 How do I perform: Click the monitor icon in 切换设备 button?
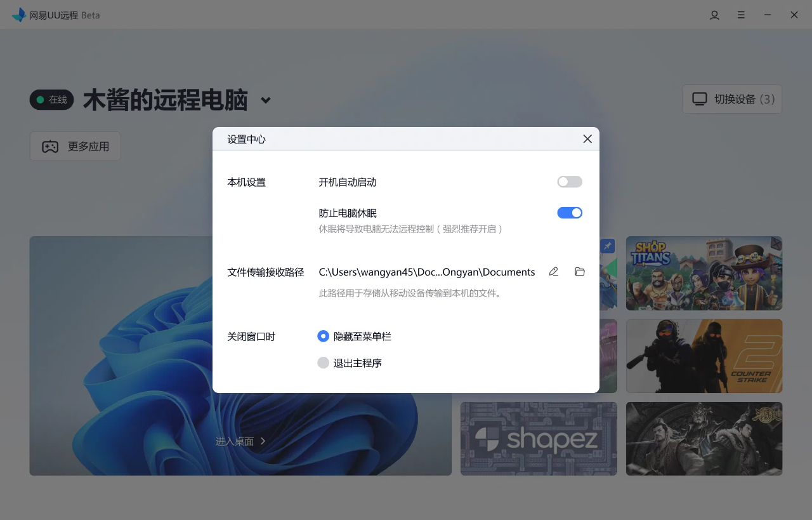[699, 99]
